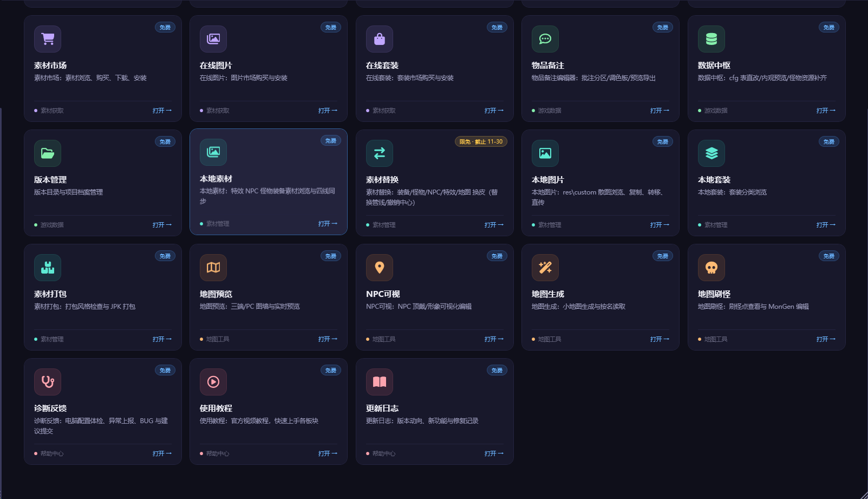Click the NPC可视 location pin icon
Screen dimensions: 868x499
click(x=380, y=268)
